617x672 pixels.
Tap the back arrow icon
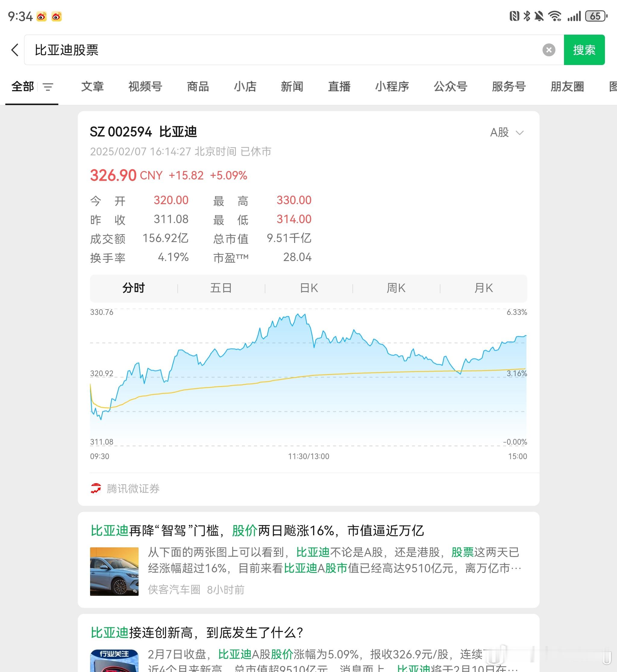pos(15,50)
